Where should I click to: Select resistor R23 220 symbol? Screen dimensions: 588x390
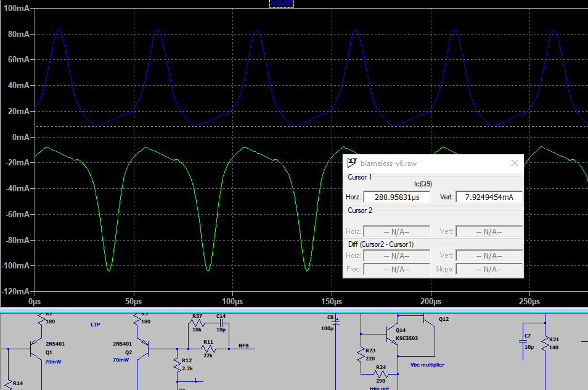coord(361,355)
